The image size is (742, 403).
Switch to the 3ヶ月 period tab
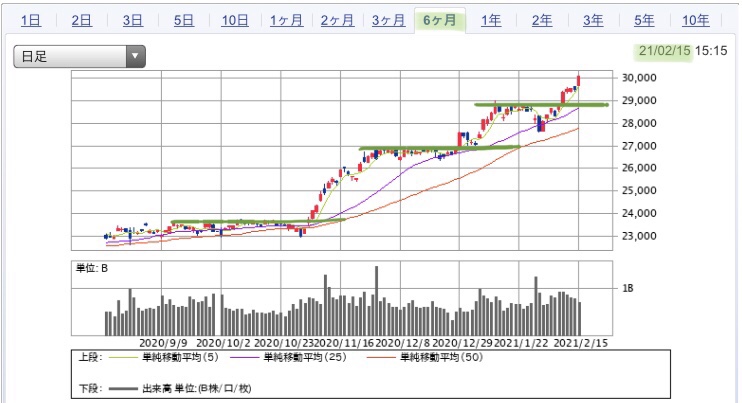[x=389, y=20]
